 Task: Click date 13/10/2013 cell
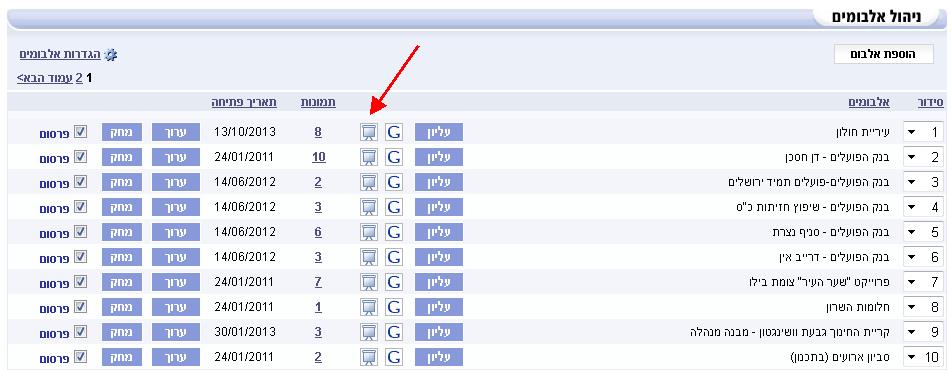[x=245, y=132]
